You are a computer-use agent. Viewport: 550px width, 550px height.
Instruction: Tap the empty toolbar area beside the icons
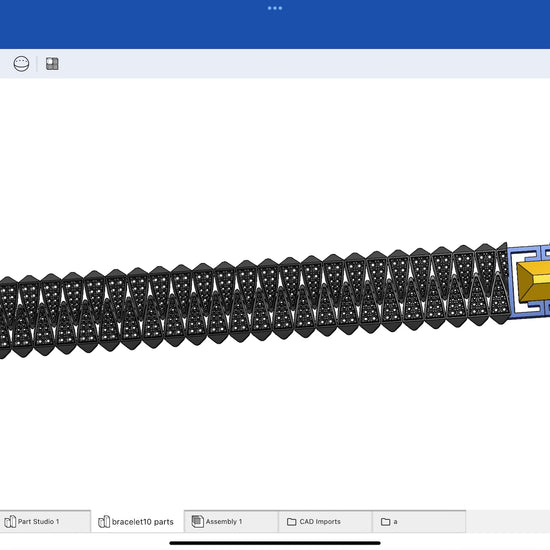[302, 64]
